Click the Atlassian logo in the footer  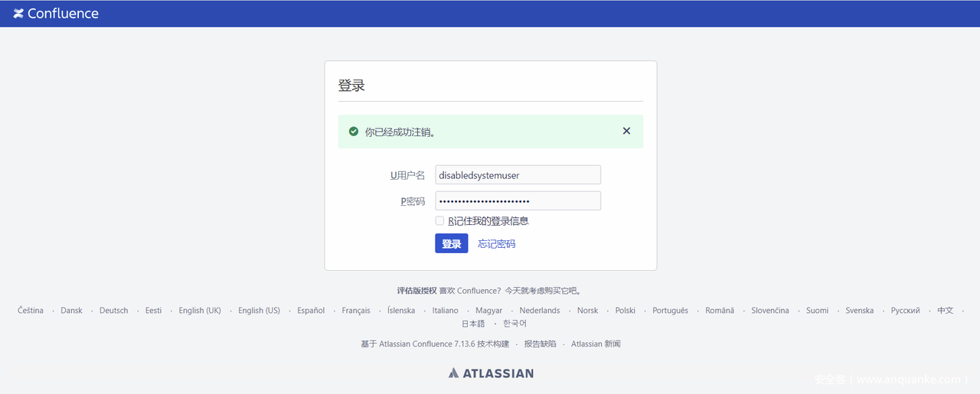(491, 373)
